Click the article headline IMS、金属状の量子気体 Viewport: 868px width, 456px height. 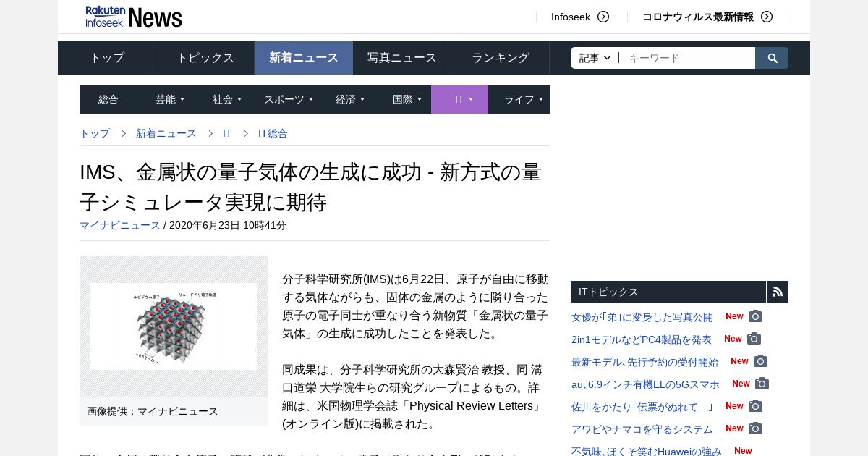click(x=310, y=187)
